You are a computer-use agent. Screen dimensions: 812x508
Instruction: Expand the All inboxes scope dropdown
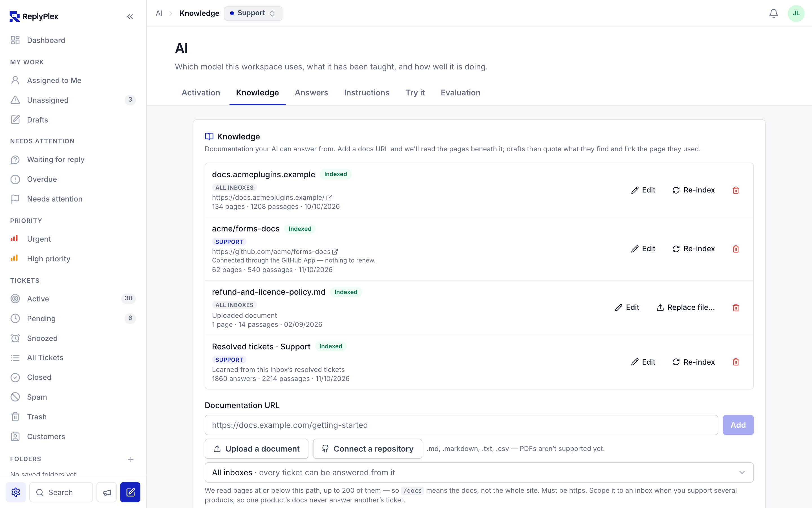click(479, 472)
